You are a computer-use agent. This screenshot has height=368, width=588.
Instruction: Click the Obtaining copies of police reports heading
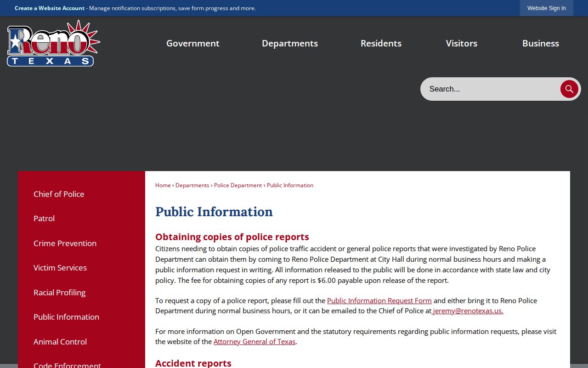tap(232, 237)
